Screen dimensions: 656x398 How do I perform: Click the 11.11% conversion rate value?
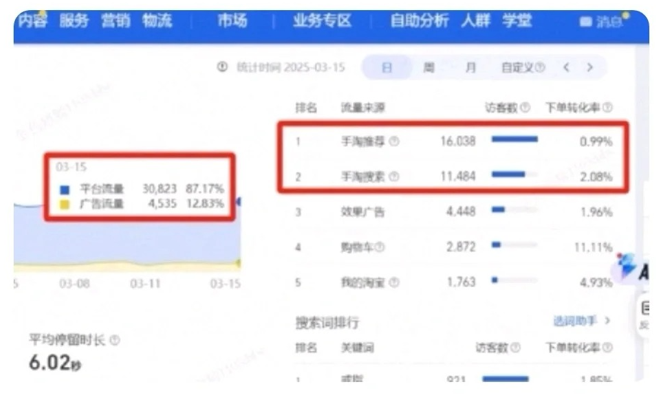pos(593,247)
